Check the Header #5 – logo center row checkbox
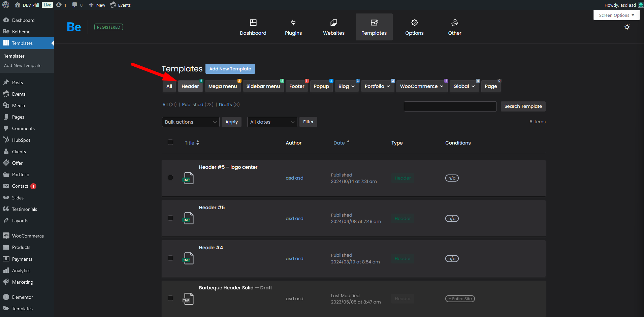This screenshot has width=644, height=317. click(170, 178)
